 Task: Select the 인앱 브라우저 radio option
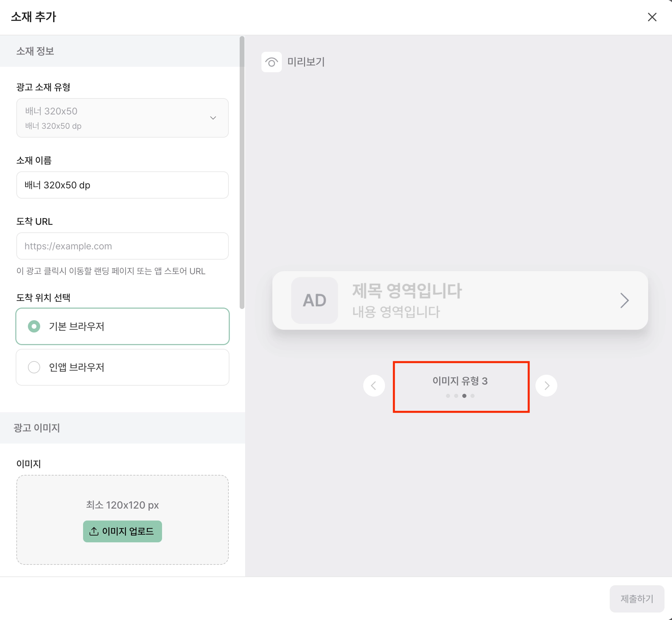34,367
